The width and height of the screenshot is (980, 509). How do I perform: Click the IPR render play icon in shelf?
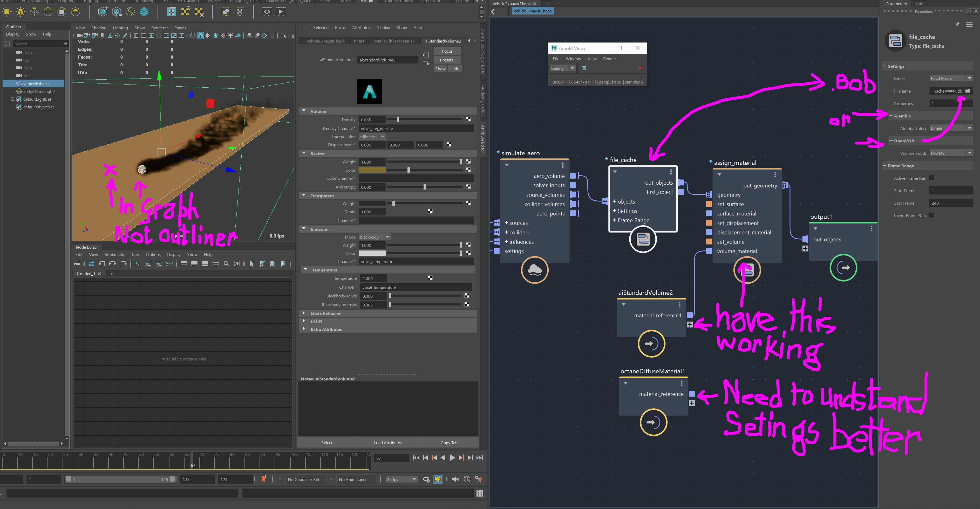point(281,12)
